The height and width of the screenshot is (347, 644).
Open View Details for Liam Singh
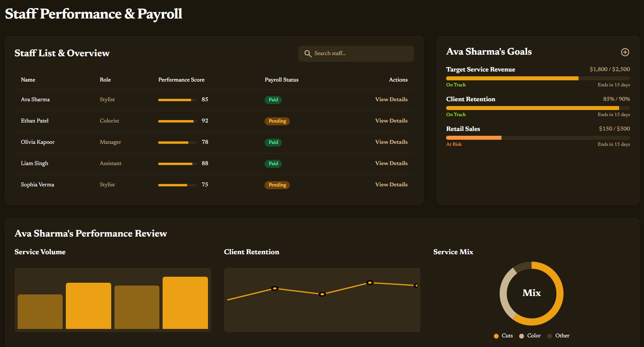pyautogui.click(x=391, y=163)
